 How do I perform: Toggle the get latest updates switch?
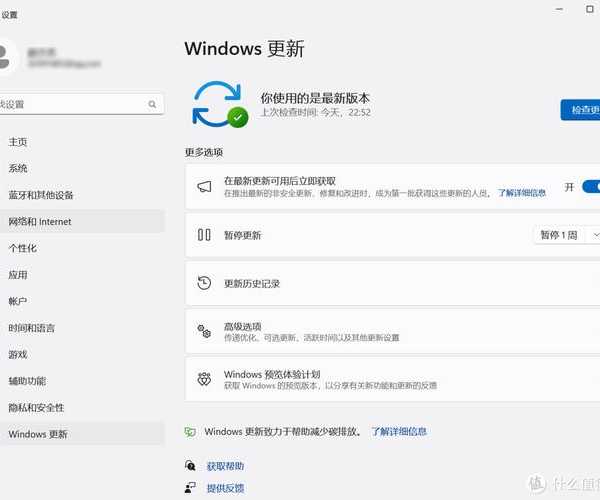[591, 187]
